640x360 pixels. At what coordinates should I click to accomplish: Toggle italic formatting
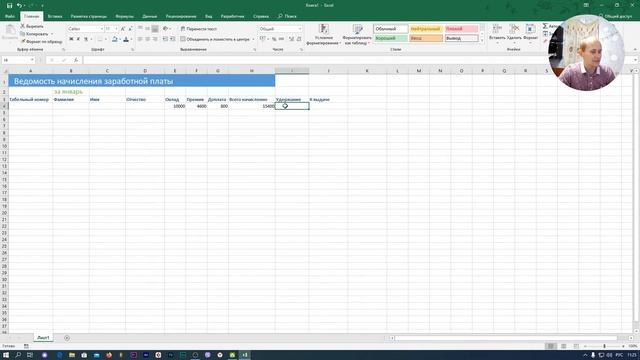(x=78, y=39)
